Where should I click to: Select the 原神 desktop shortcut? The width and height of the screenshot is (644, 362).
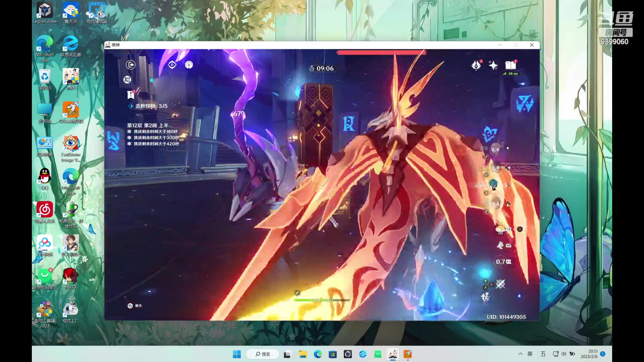pos(71,79)
